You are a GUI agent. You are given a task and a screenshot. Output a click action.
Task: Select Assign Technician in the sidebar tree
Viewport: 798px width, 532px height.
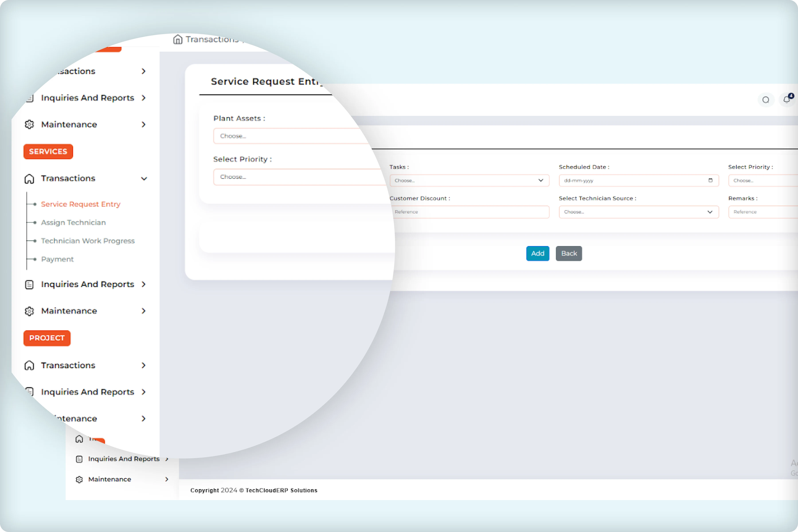(x=73, y=223)
